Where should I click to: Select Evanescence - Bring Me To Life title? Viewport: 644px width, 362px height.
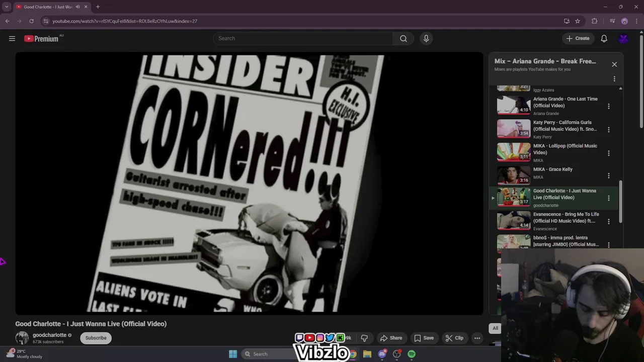566,218
